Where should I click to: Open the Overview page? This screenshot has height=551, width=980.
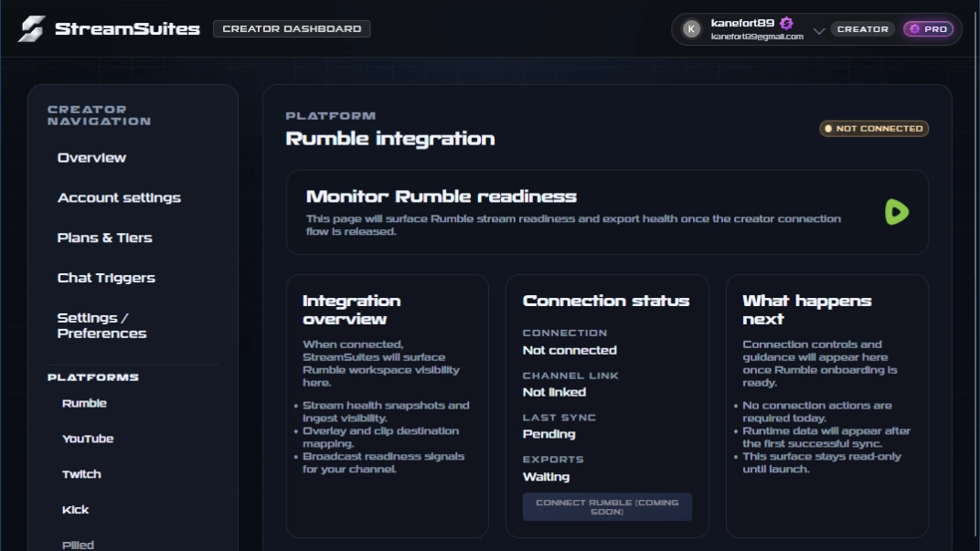coord(91,158)
